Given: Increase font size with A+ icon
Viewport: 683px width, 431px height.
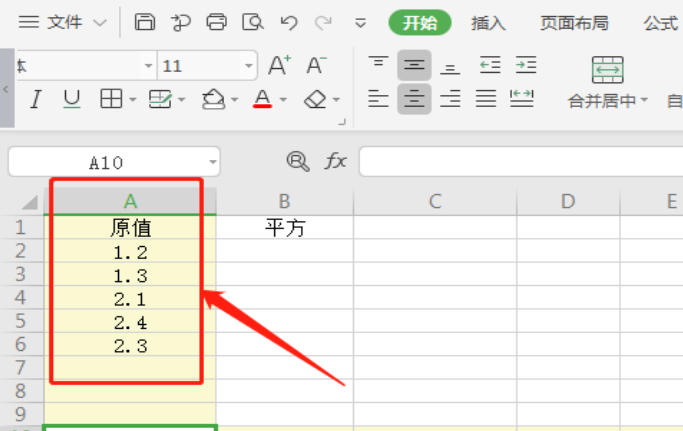Looking at the screenshot, I should [x=279, y=65].
